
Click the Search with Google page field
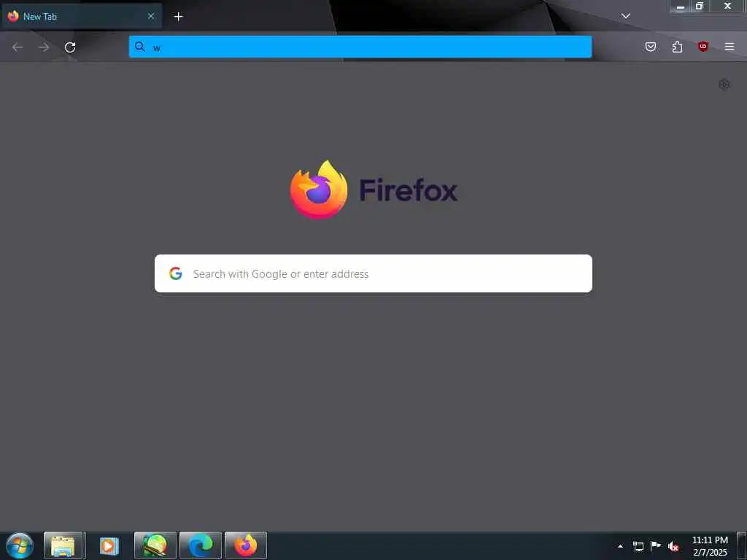(373, 273)
